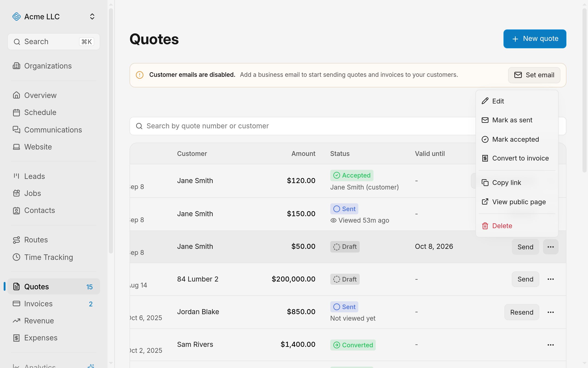
Task: Click Send on the 84 Lumber 2 quote
Action: click(x=525, y=279)
